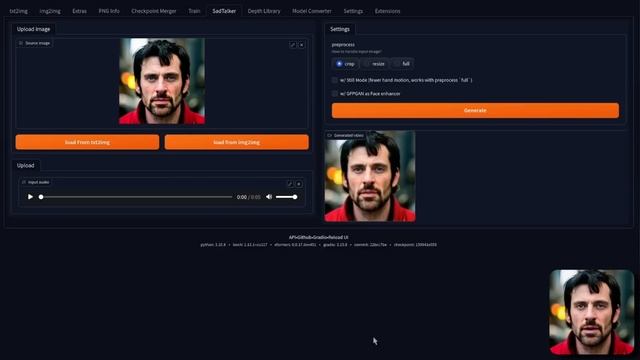
Task: Select the SadTalker tab
Action: 224,11
